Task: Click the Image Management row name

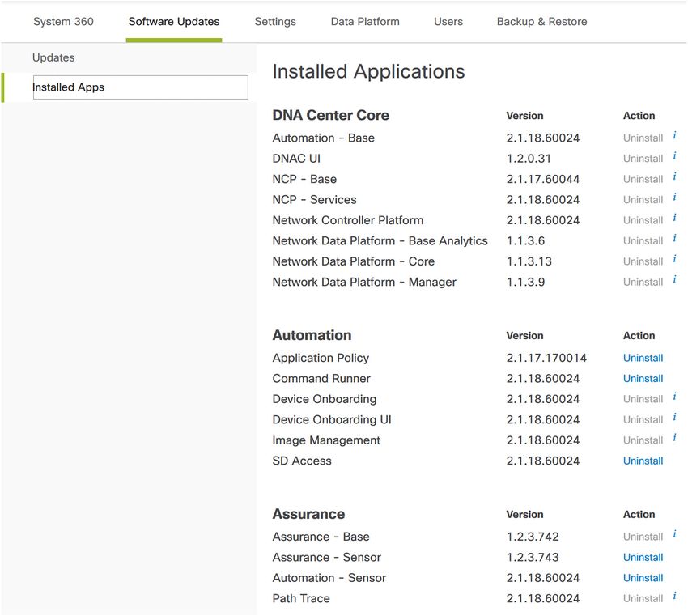Action: (326, 440)
